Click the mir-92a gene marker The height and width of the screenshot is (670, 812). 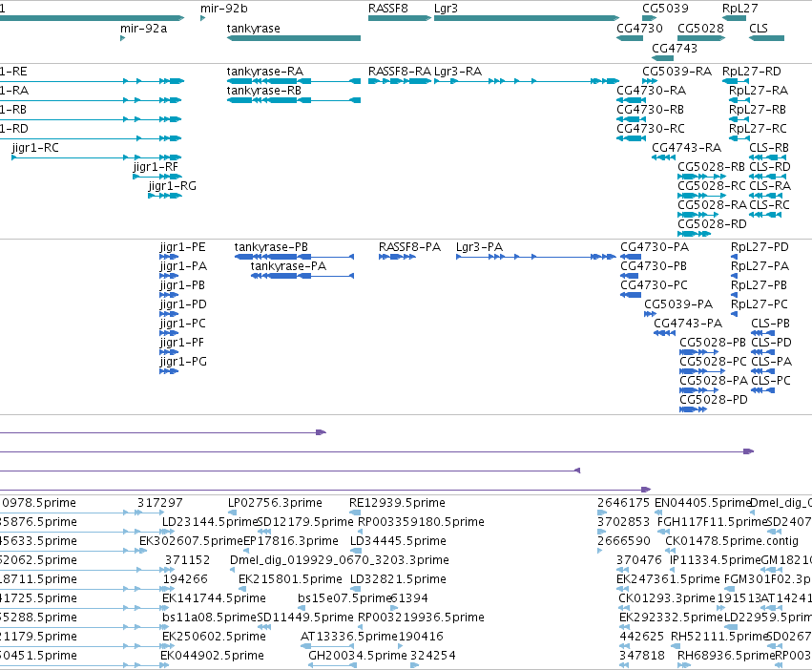point(123,38)
